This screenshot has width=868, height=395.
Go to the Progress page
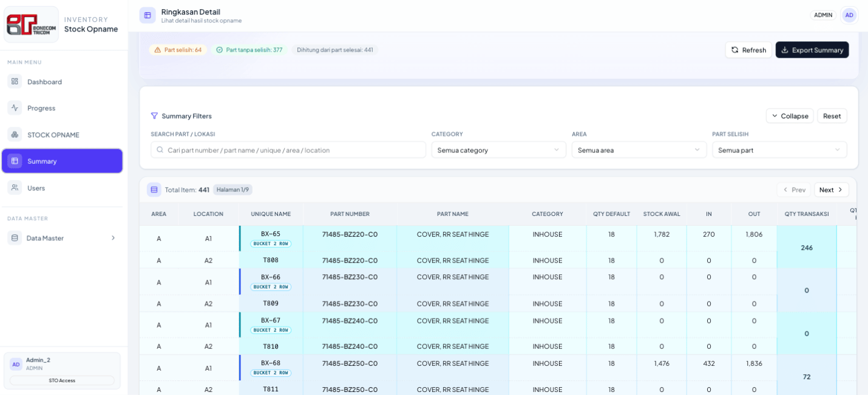click(x=62, y=108)
